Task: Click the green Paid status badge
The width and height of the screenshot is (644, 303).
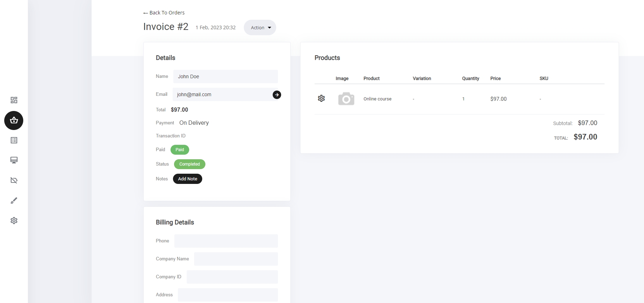Action: (x=180, y=150)
